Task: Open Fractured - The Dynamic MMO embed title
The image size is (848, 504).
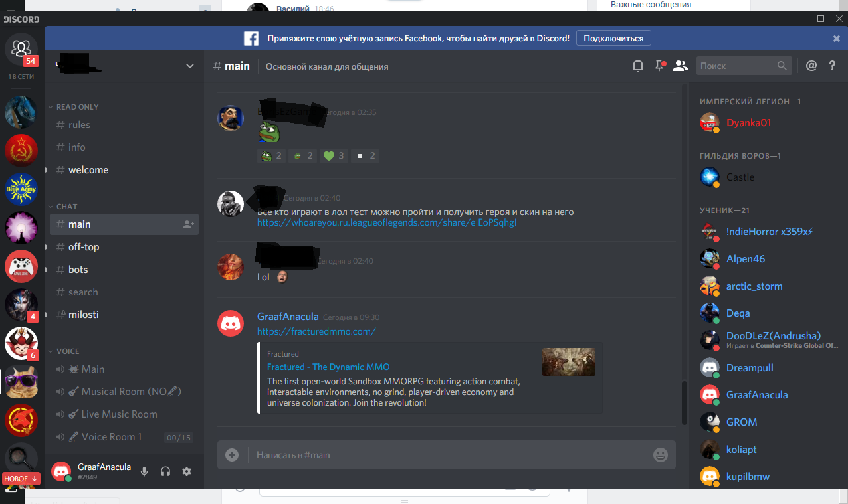Action: coord(328,367)
